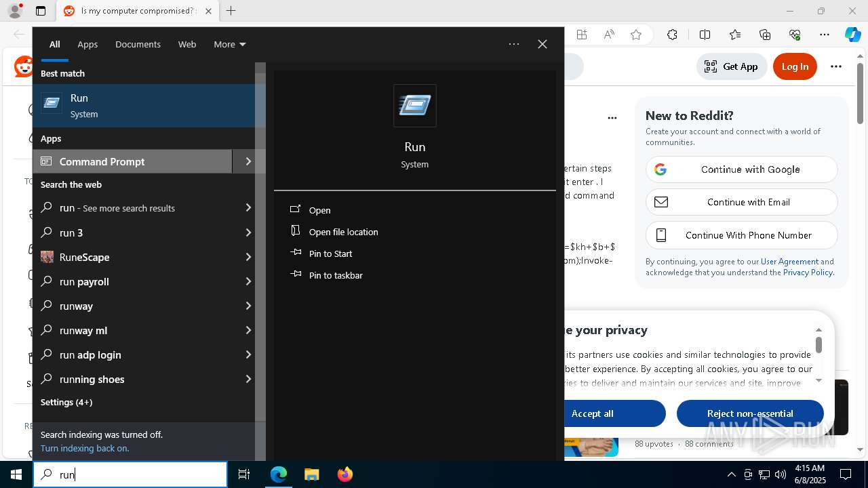Expand RuneScape suggestion arrow
Screen dimensions: 868x488
click(x=248, y=257)
